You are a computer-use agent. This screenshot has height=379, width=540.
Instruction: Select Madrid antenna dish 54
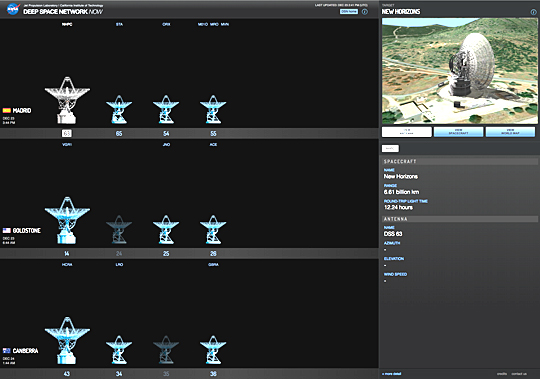click(166, 109)
